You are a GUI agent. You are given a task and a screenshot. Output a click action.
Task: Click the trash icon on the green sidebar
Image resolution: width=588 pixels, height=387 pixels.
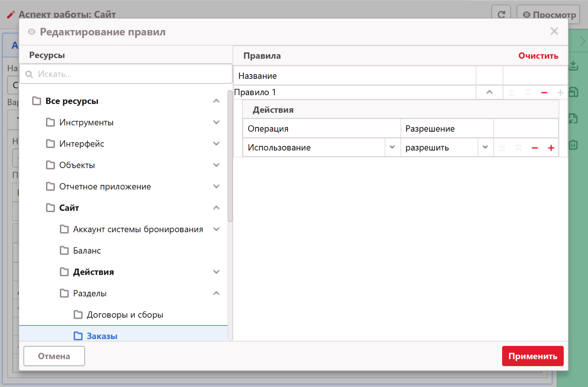click(x=573, y=145)
